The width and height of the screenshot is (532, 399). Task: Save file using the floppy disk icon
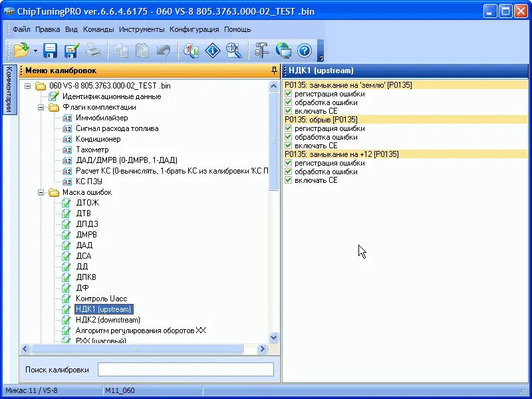pos(50,51)
